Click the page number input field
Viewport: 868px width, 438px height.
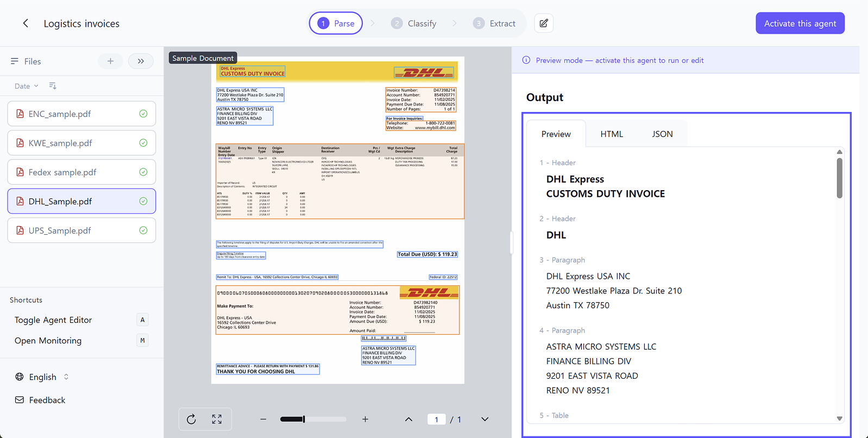click(437, 419)
